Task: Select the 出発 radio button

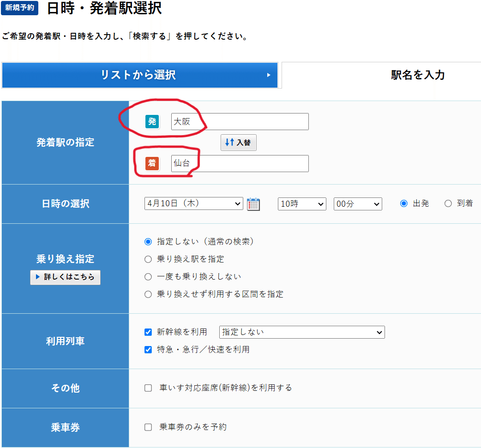Action: tap(404, 203)
